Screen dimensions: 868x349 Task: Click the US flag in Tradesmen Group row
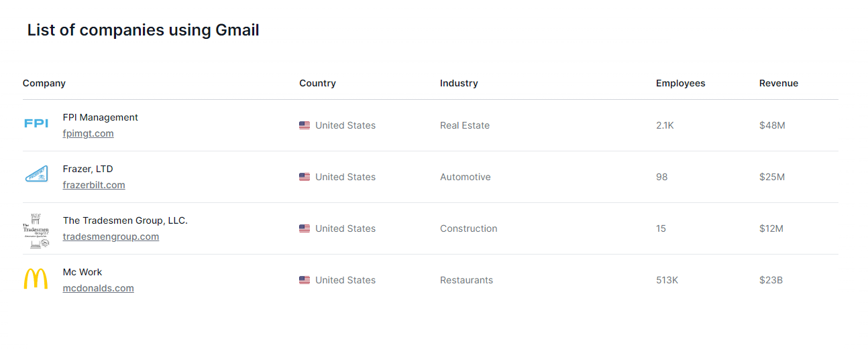(x=305, y=228)
